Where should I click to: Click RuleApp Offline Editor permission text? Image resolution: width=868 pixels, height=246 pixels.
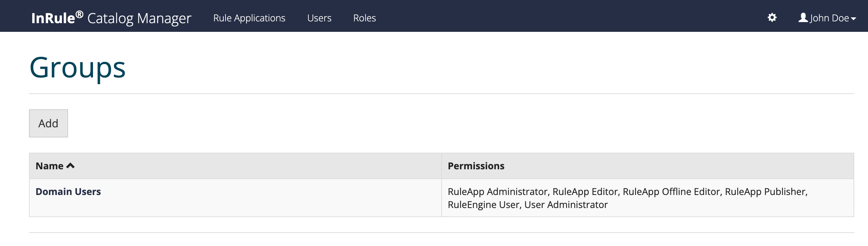coord(671,191)
